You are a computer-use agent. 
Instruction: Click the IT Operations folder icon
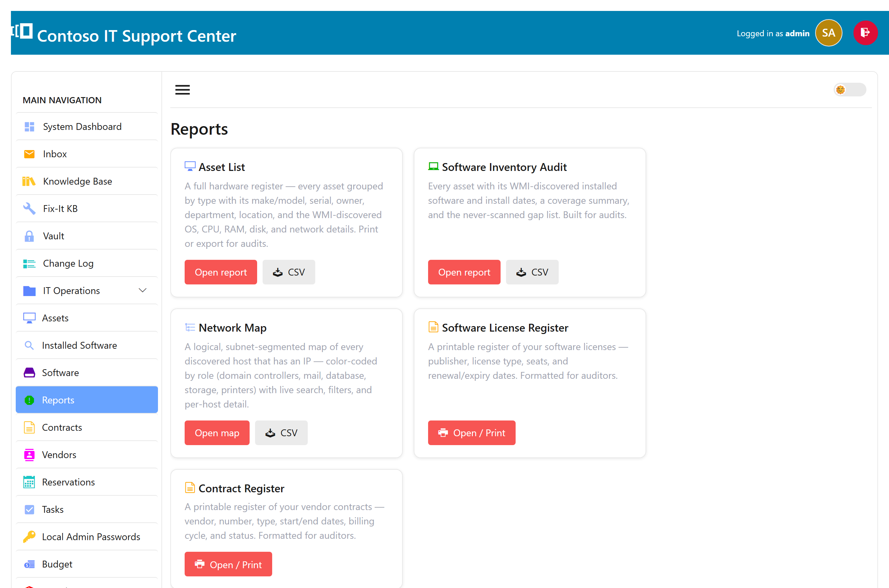click(x=29, y=291)
